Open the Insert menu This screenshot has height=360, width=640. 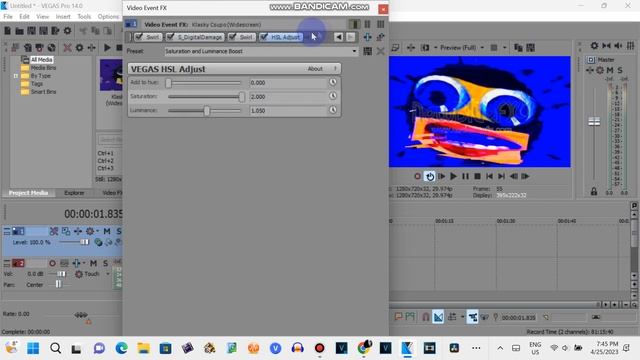point(63,17)
